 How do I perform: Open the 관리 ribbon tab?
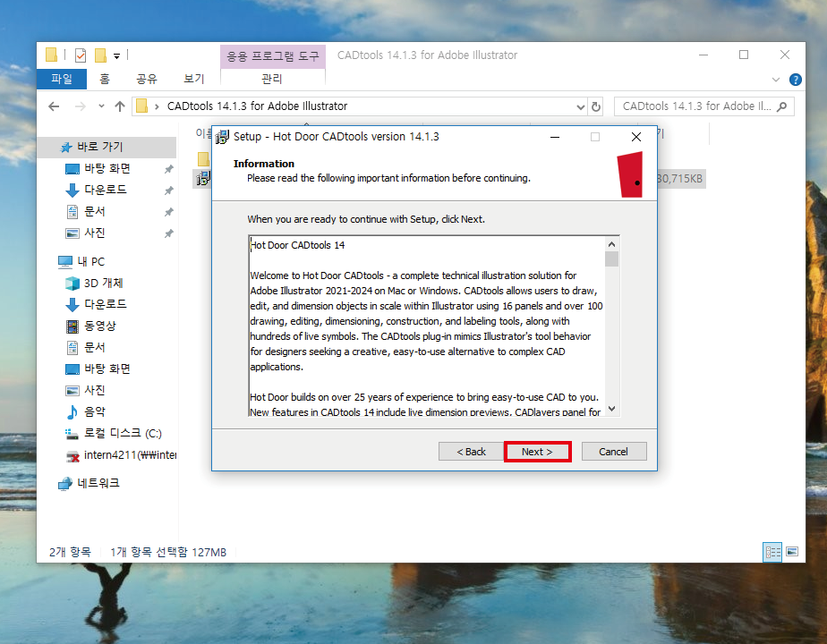[271, 79]
